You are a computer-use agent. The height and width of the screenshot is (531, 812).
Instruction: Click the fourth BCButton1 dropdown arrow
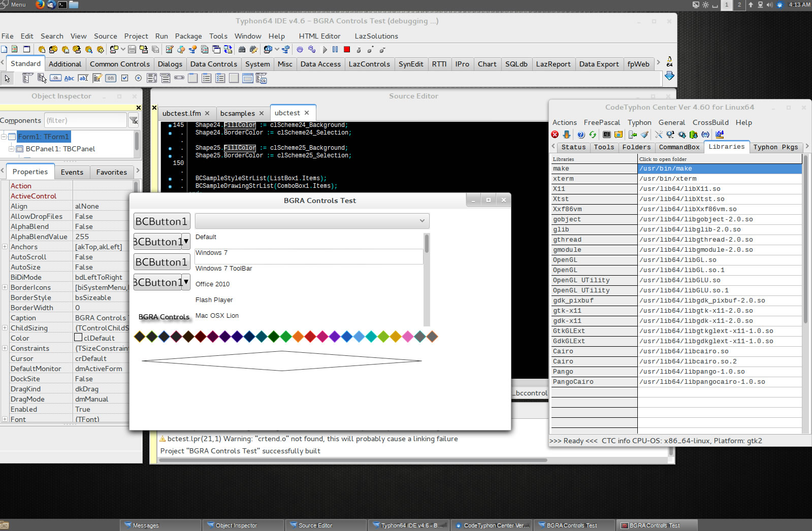pos(186,282)
